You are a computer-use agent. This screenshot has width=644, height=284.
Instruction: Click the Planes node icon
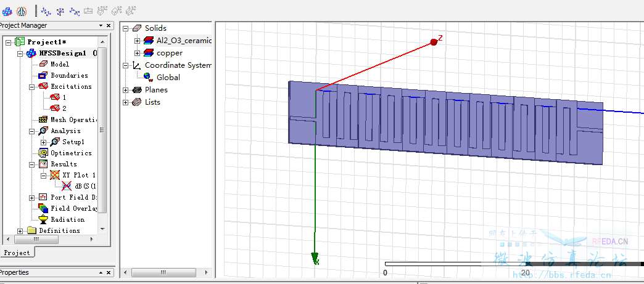click(x=137, y=89)
